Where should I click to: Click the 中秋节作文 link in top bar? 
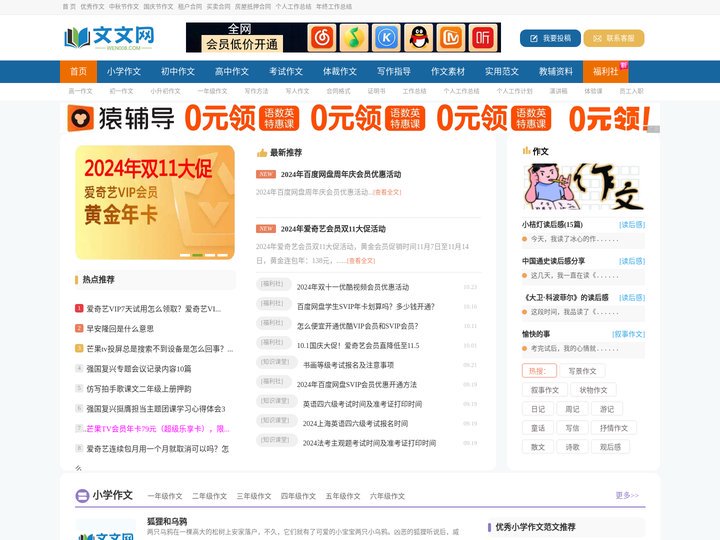point(124,6)
